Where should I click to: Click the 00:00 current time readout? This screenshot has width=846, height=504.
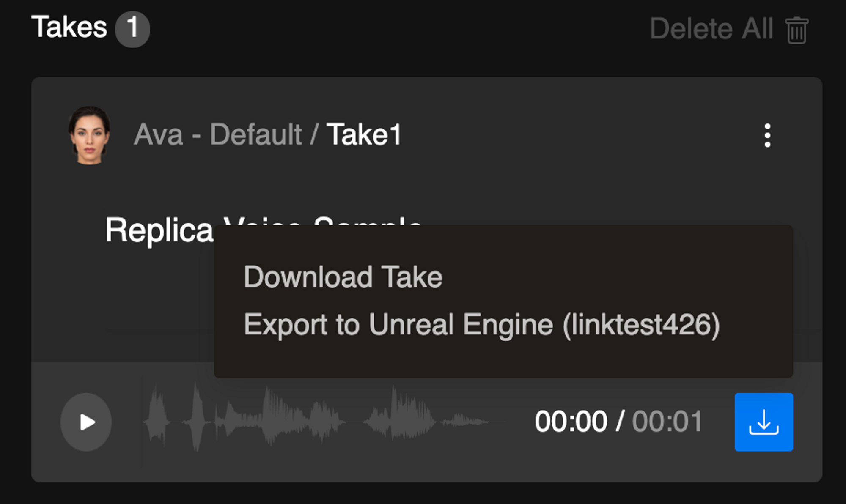tap(571, 422)
